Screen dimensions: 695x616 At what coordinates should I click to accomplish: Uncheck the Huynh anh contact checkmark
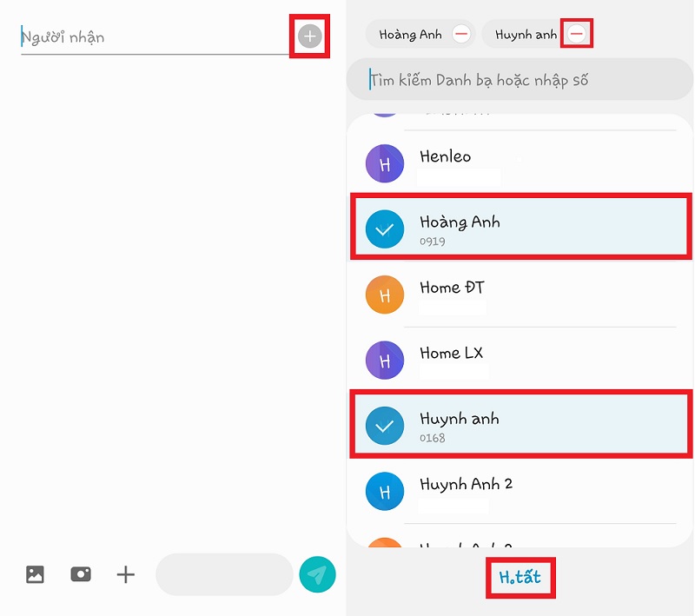[x=385, y=426]
